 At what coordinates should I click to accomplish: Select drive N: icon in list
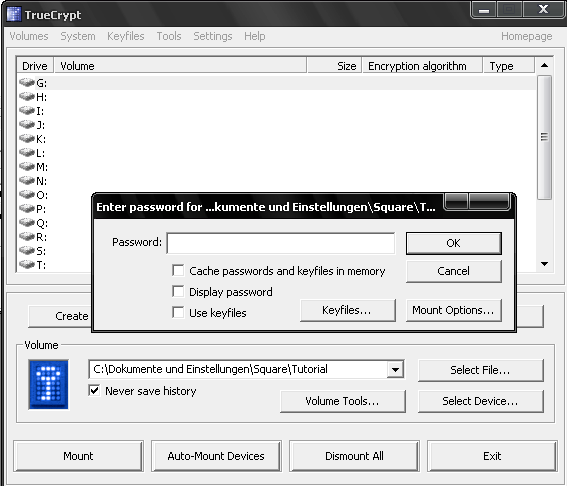[x=27, y=180]
